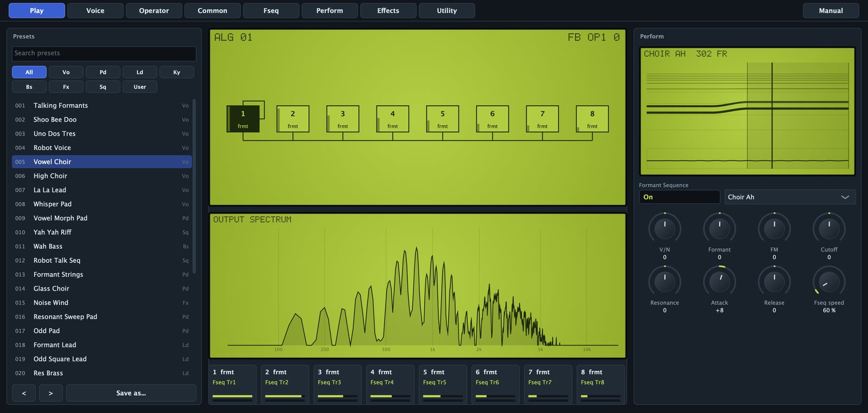This screenshot has height=413, width=868.
Task: Click the preset list scrollbar
Action: 194,186
